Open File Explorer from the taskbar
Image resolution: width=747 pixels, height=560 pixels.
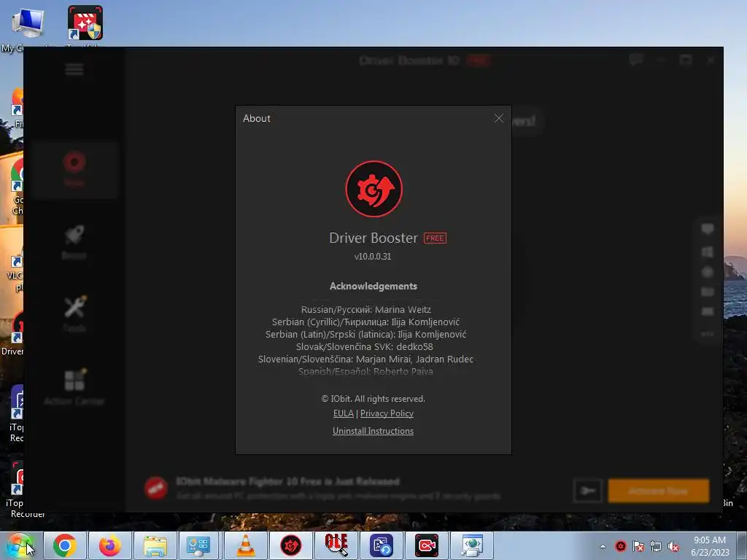(155, 545)
